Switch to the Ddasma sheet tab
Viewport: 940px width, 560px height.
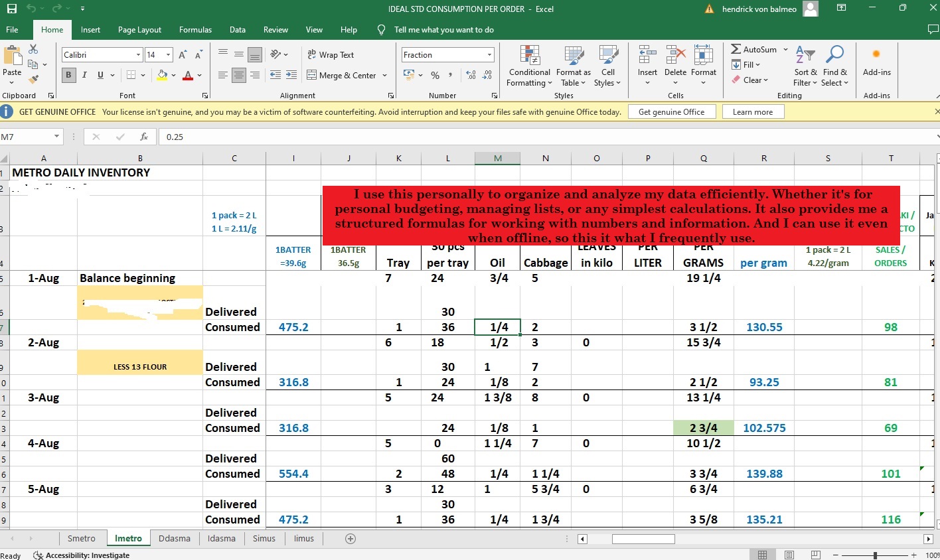tap(175, 539)
